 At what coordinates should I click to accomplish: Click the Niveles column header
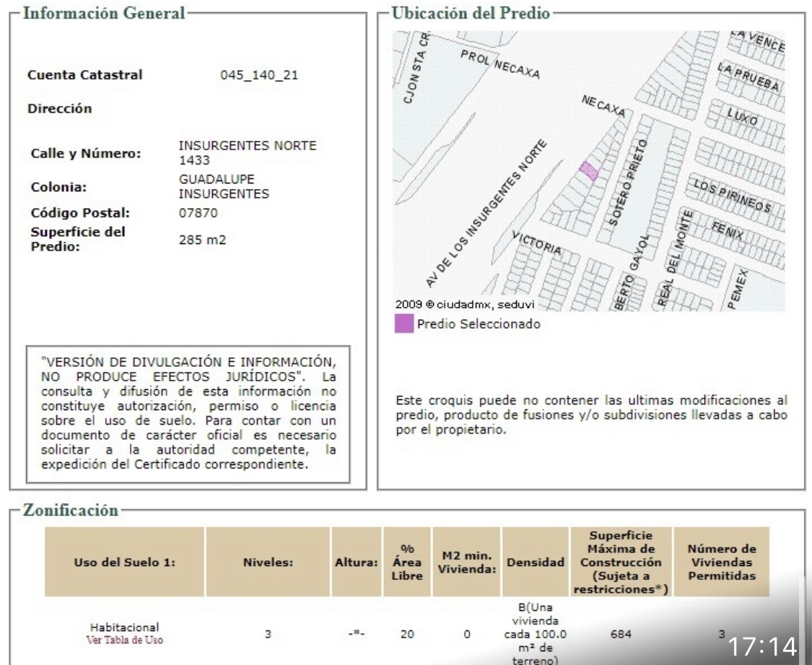click(269, 562)
